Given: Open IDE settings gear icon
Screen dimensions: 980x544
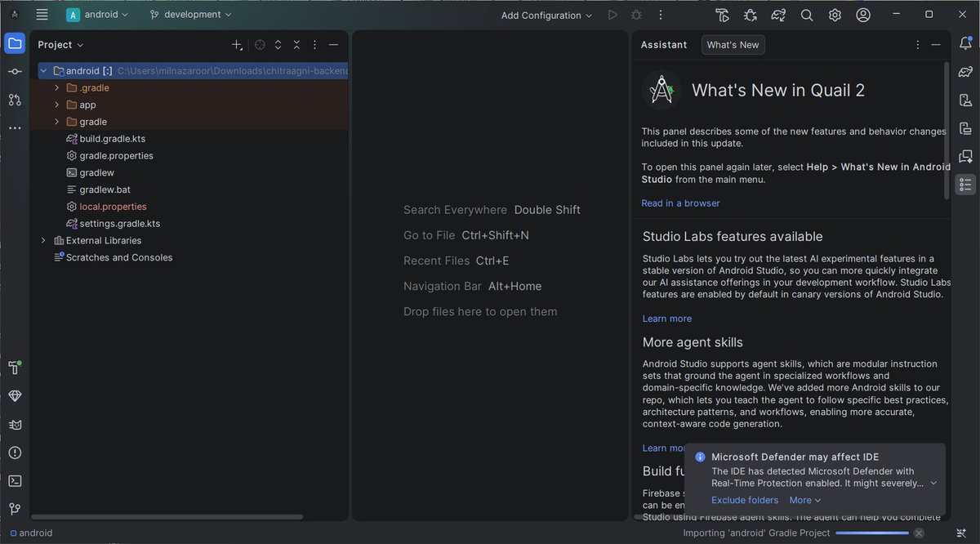Looking at the screenshot, I should pyautogui.click(x=835, y=15).
